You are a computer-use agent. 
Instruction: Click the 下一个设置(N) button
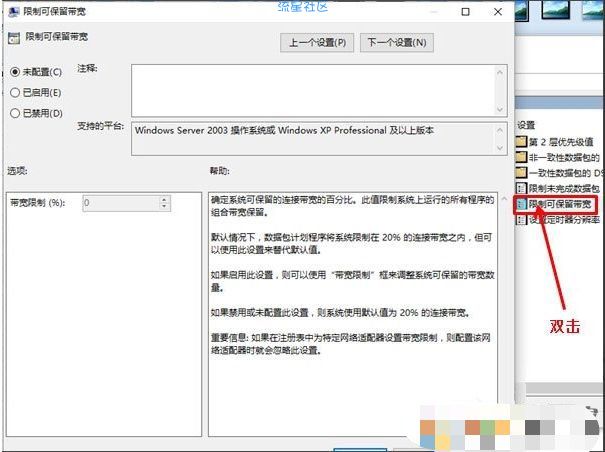[397, 42]
